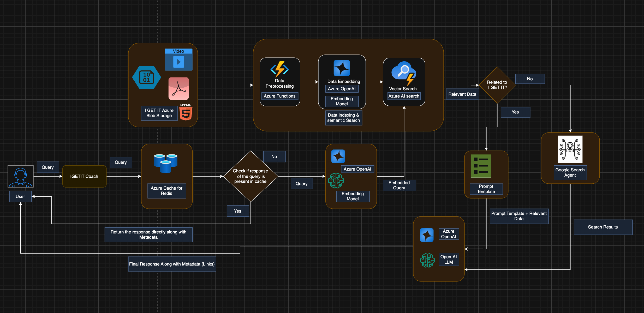Click the 'Azure Functions' label
The height and width of the screenshot is (313, 644).
[x=279, y=96]
